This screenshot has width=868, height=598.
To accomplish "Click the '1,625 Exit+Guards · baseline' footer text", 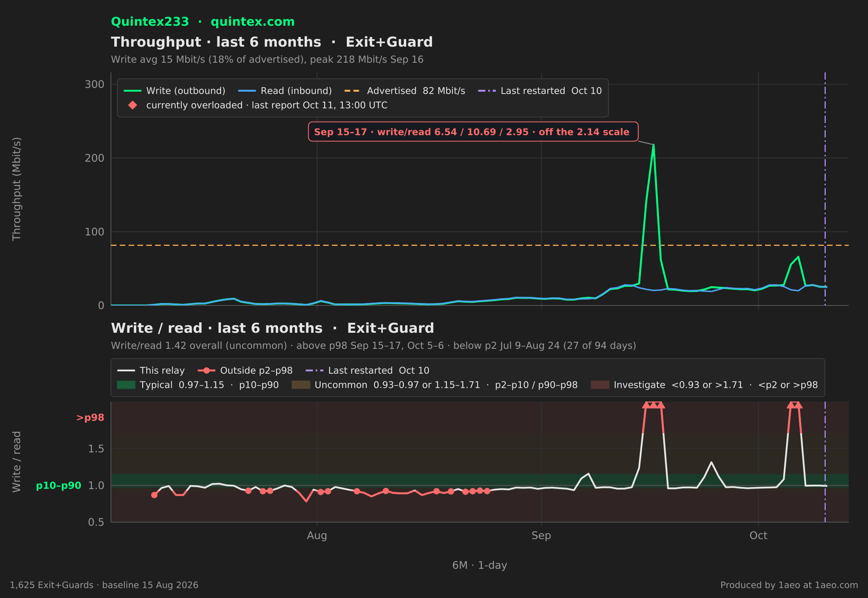I will tap(104, 585).
